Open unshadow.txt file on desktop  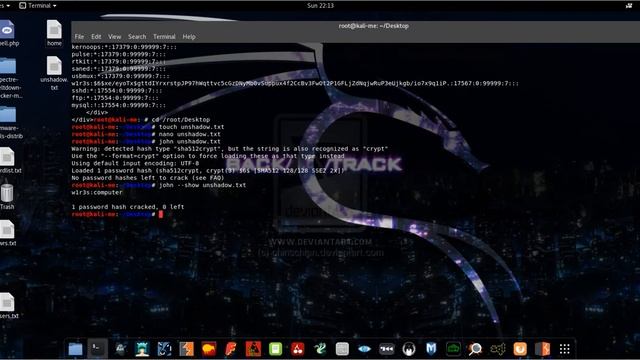click(54, 73)
